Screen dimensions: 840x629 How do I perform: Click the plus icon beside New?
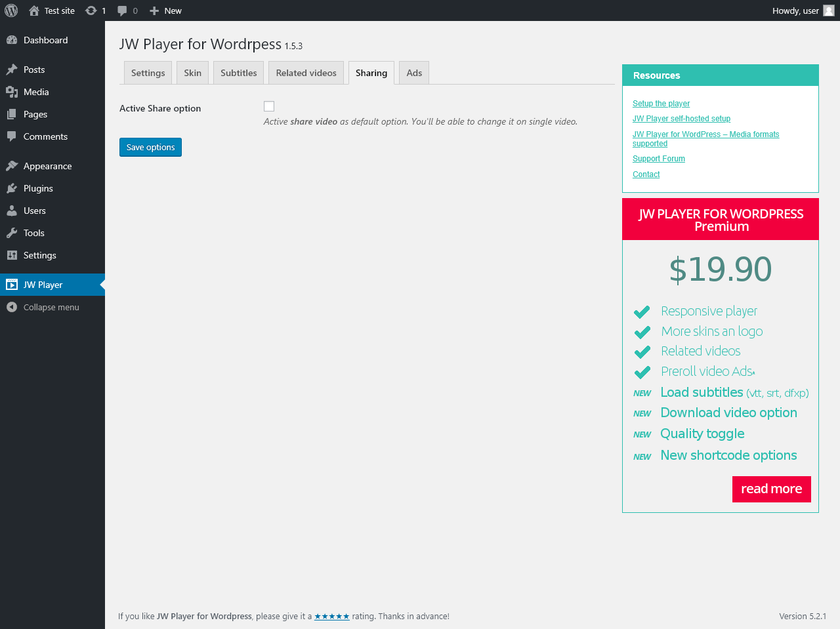click(x=154, y=10)
